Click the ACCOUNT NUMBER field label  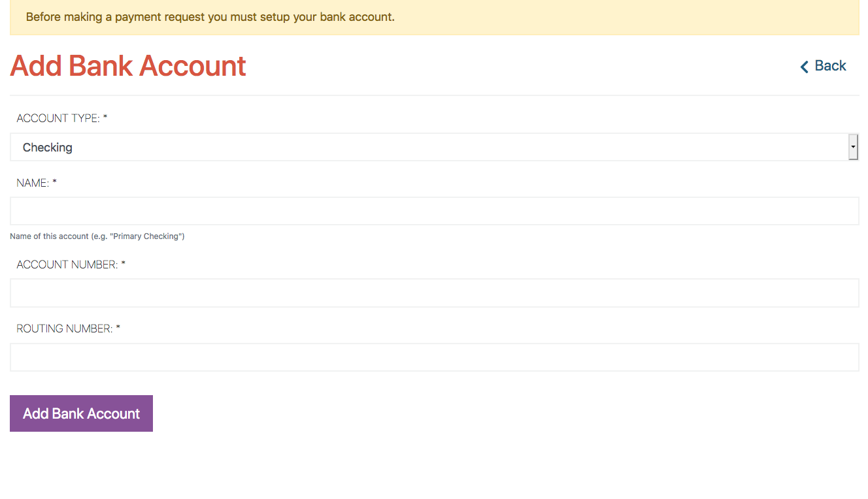67,265
